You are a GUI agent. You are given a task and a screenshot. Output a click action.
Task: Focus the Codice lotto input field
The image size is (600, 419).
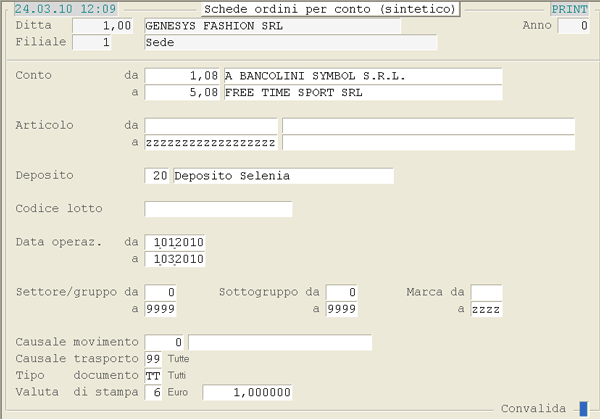218,209
